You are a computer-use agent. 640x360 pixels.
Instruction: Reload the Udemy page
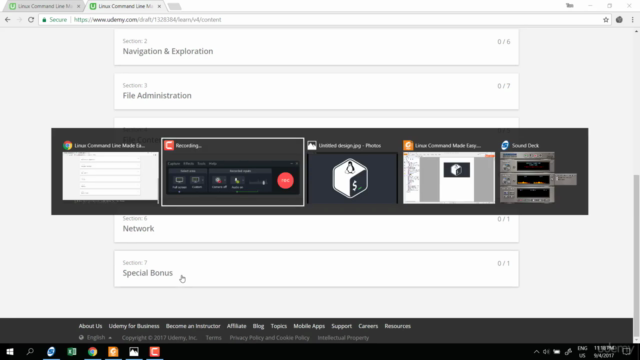[x=31, y=20]
